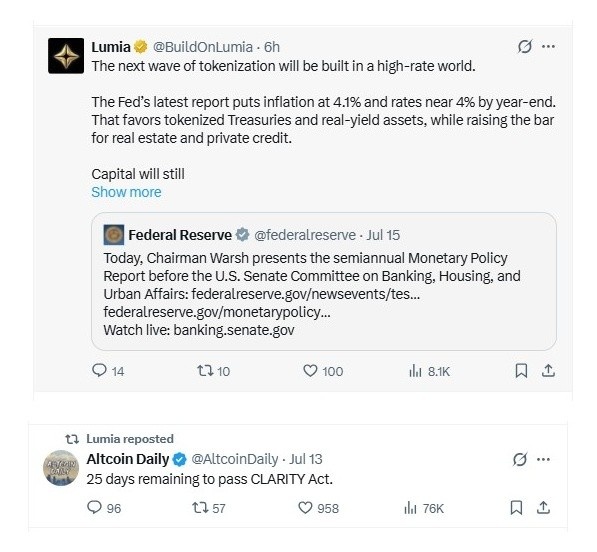This screenshot has width=597, height=552.
Task: Open more options menu on Lumia post
Action: tap(548, 46)
